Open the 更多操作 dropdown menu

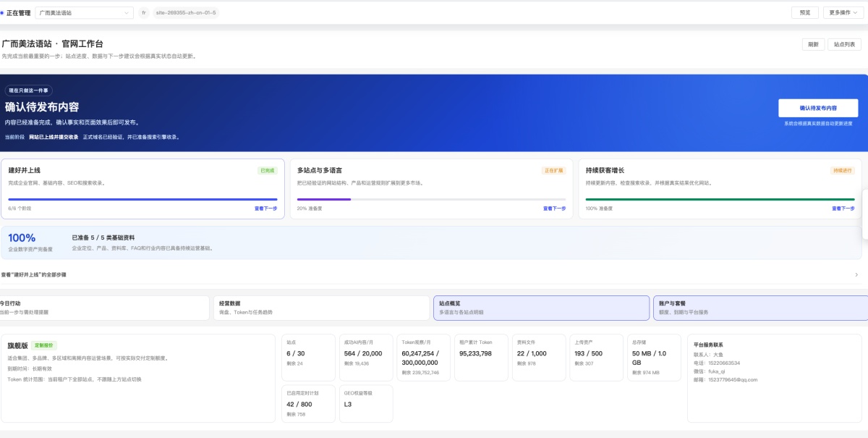[x=843, y=12]
